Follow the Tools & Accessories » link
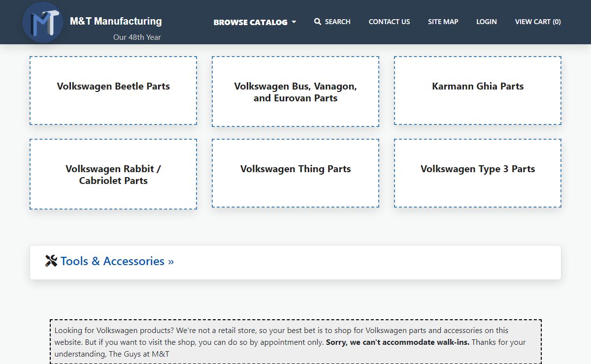 click(117, 261)
